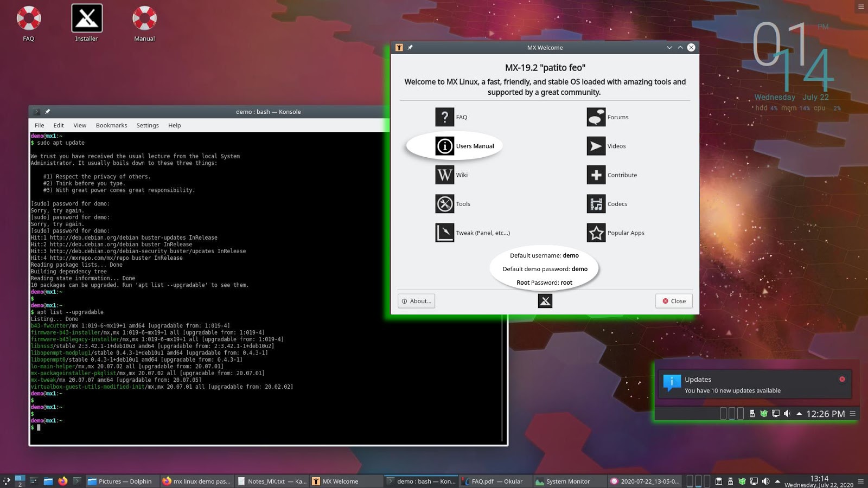Click the mx-tweak upgradable package line
The width and height of the screenshot is (868, 488).
coord(116,380)
